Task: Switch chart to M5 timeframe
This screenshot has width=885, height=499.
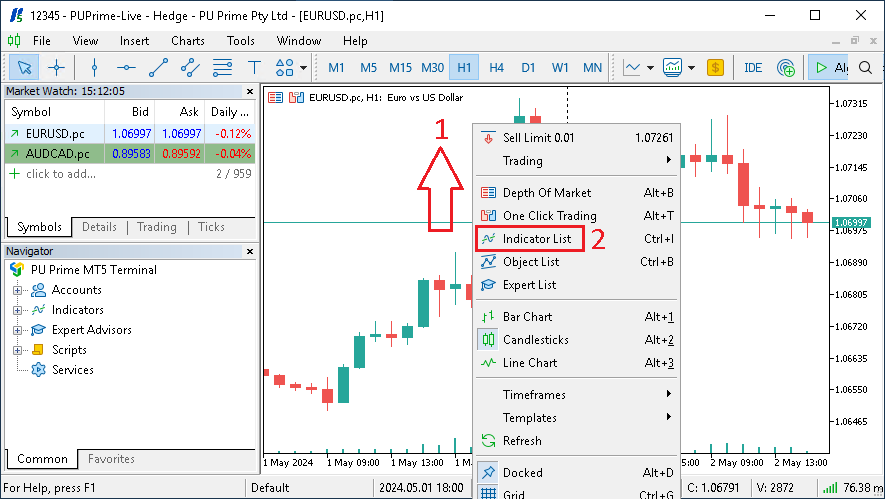Action: pos(369,68)
